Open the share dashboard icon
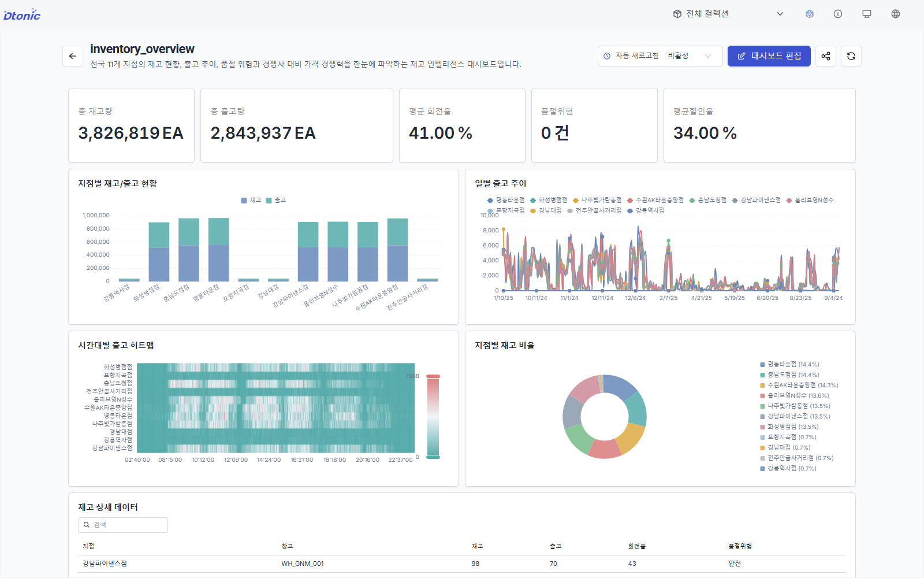Screen dimensions: 924x578 [x=826, y=56]
